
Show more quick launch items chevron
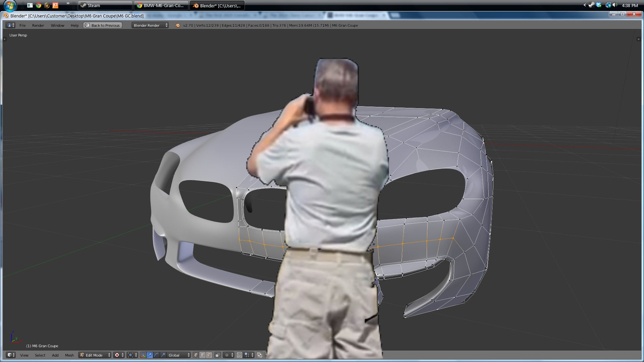(68, 3)
